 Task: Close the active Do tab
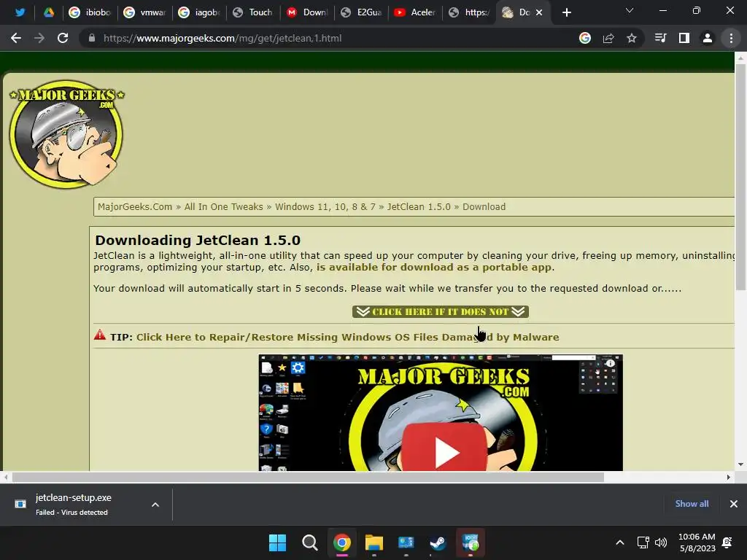coord(539,12)
